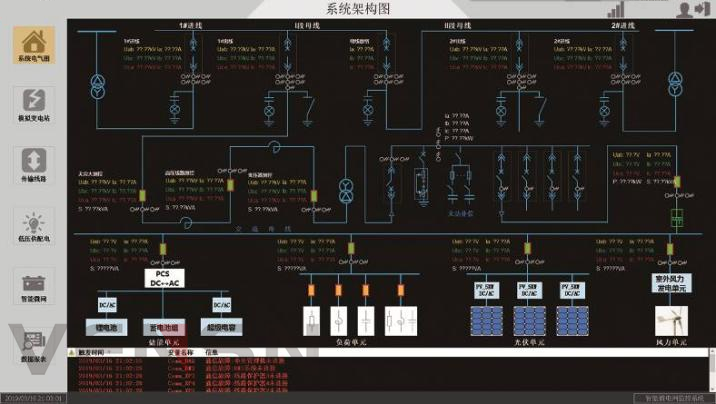Screen dimensions: 716x404
Task: Open the 系统电气图 home page icon
Action: 34,45
